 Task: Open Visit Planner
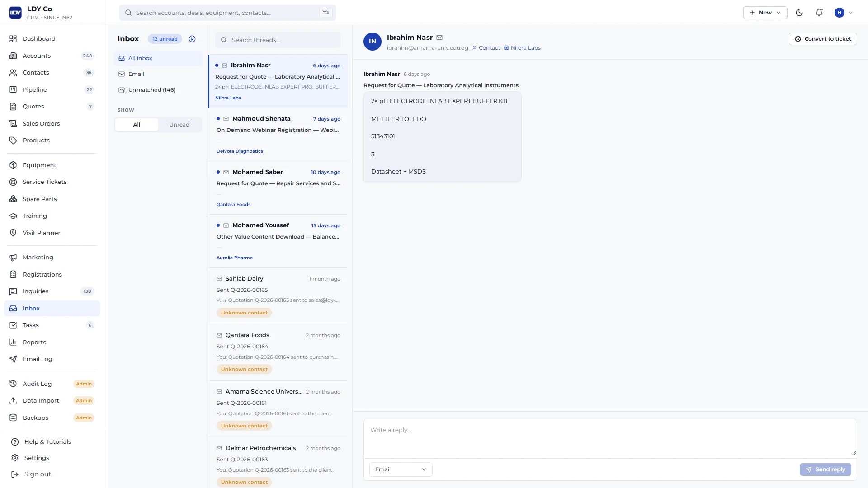coord(52,233)
